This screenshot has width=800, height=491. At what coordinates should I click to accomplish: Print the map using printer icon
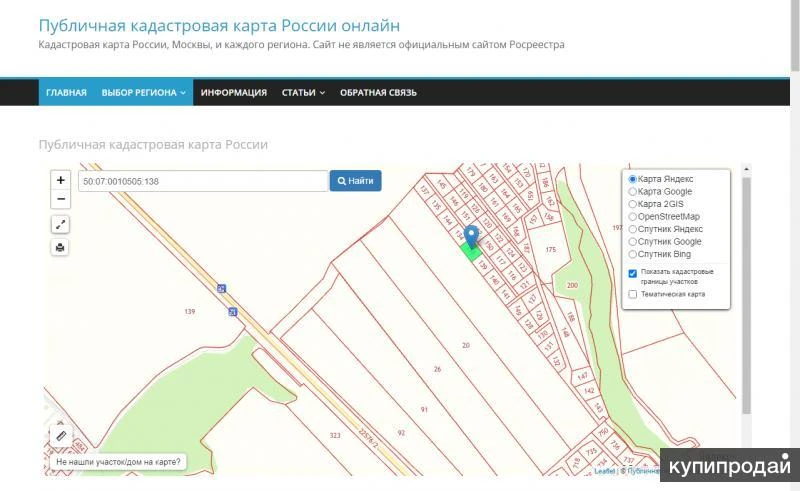(61, 247)
